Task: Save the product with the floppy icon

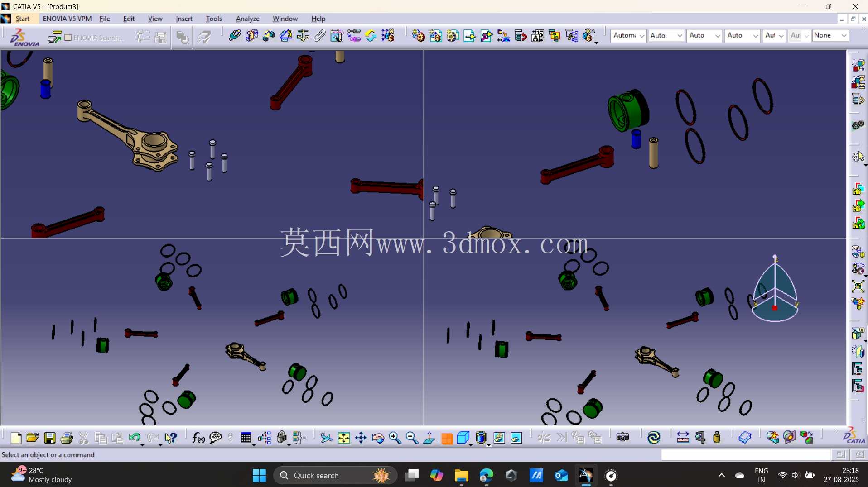Action: coord(49,438)
